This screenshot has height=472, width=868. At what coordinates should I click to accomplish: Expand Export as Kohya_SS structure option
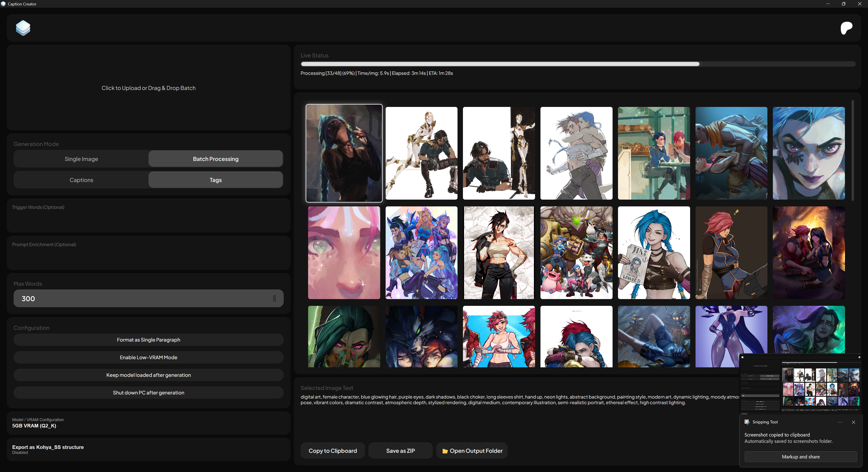point(148,449)
